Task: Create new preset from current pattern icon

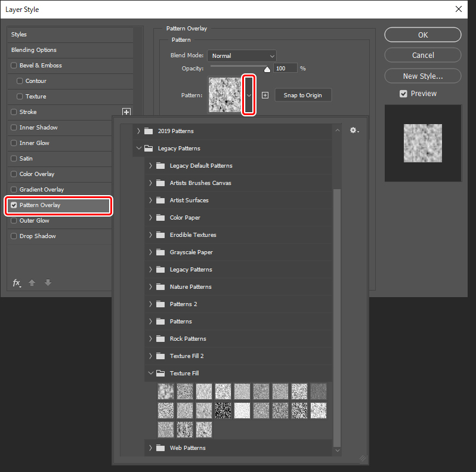Action: (x=265, y=95)
